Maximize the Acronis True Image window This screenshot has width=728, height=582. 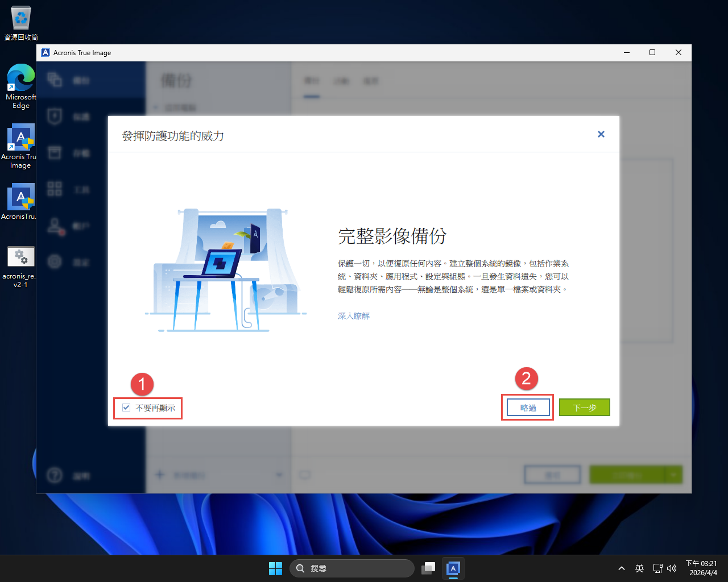coord(652,52)
